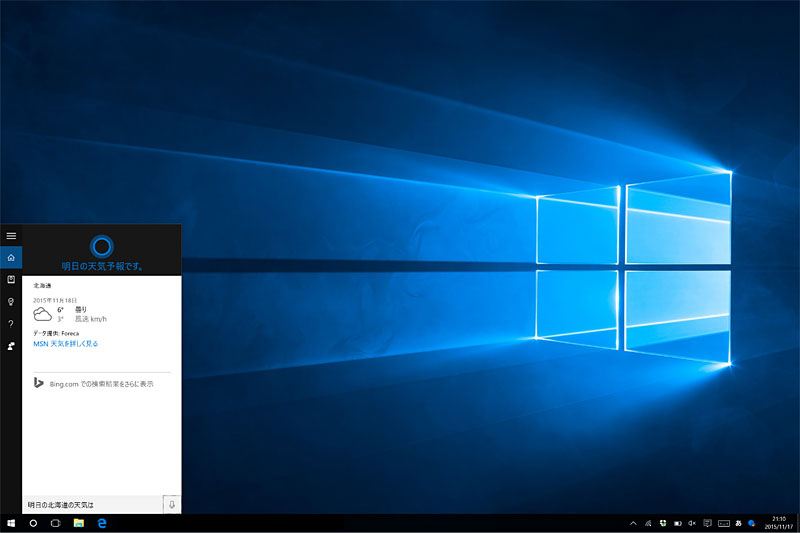Show hidden system tray icons
Image resolution: width=800 pixels, height=533 pixels.
[x=633, y=523]
